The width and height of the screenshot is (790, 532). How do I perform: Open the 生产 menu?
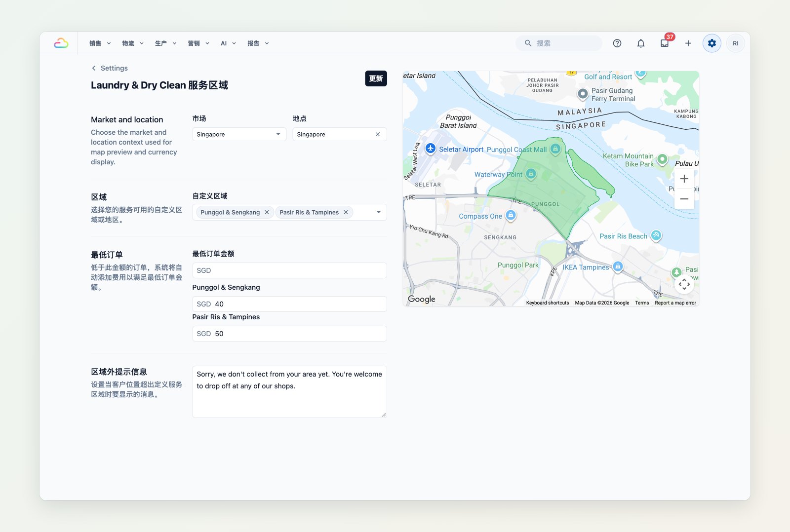(165, 43)
